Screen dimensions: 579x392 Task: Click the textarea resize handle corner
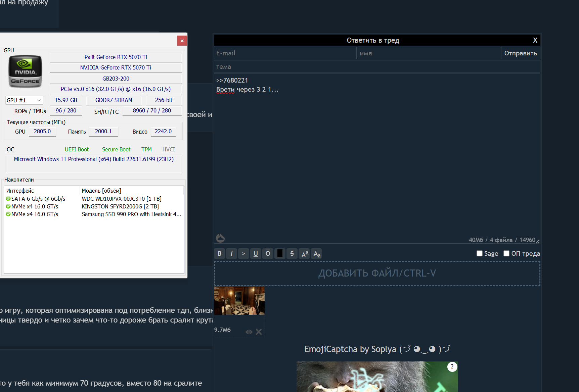pos(538,241)
